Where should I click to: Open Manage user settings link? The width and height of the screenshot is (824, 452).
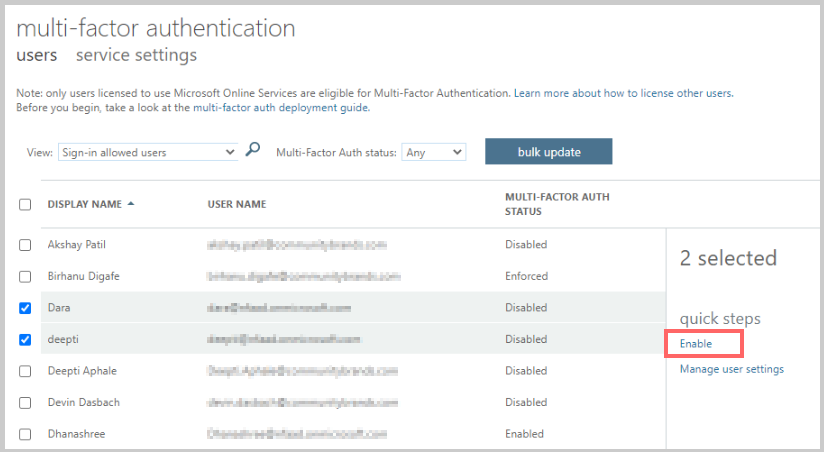(732, 369)
